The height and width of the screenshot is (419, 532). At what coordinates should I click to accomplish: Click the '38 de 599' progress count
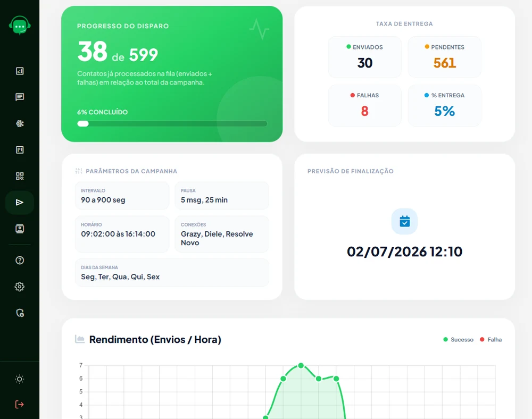118,52
